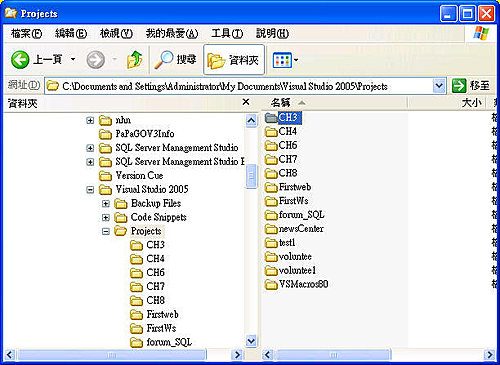Select forum_SQL folder in file list

tap(295, 215)
